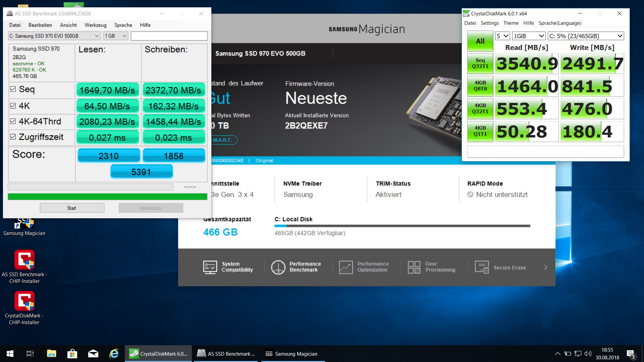The height and width of the screenshot is (362, 644).
Task: Click the Start button in AS SSD
Action: (x=72, y=208)
